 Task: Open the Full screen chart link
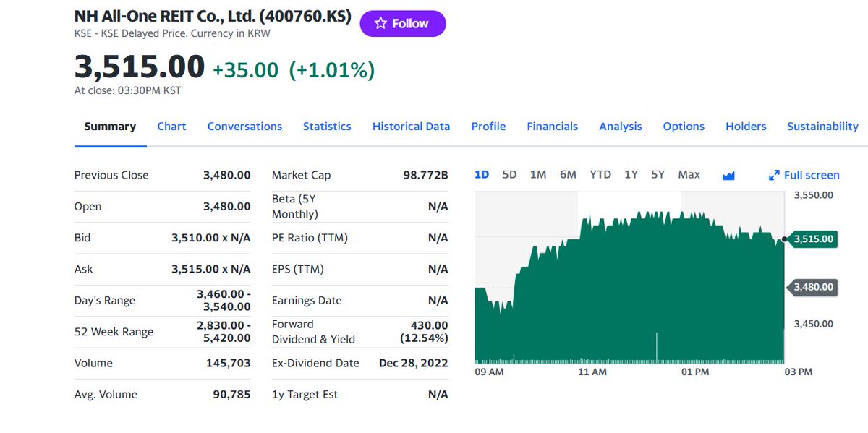click(804, 175)
